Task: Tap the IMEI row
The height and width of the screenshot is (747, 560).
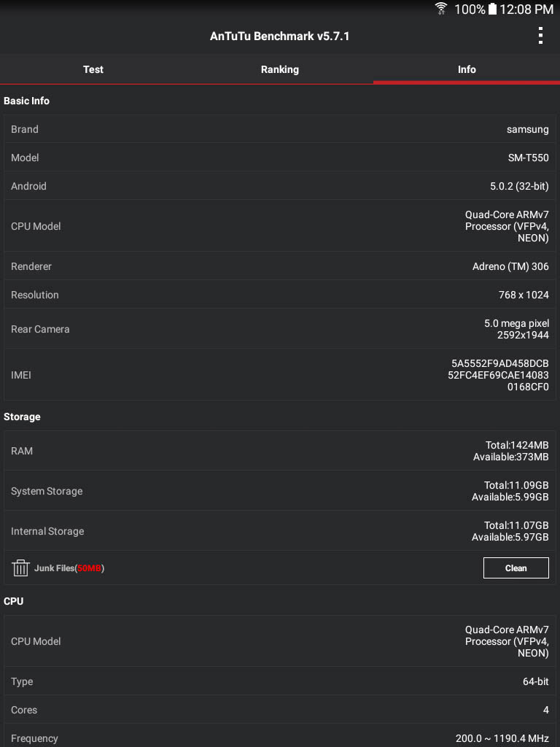Action: tap(280, 375)
